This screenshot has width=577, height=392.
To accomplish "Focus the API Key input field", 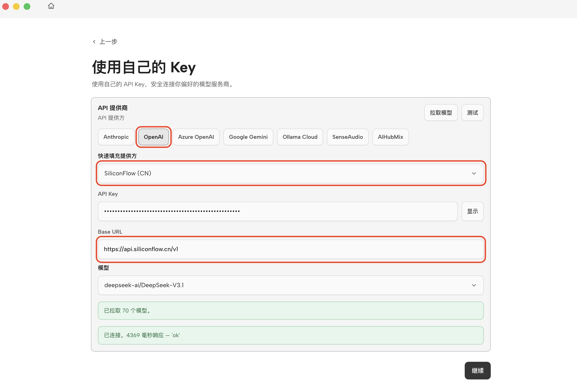I will pos(278,211).
